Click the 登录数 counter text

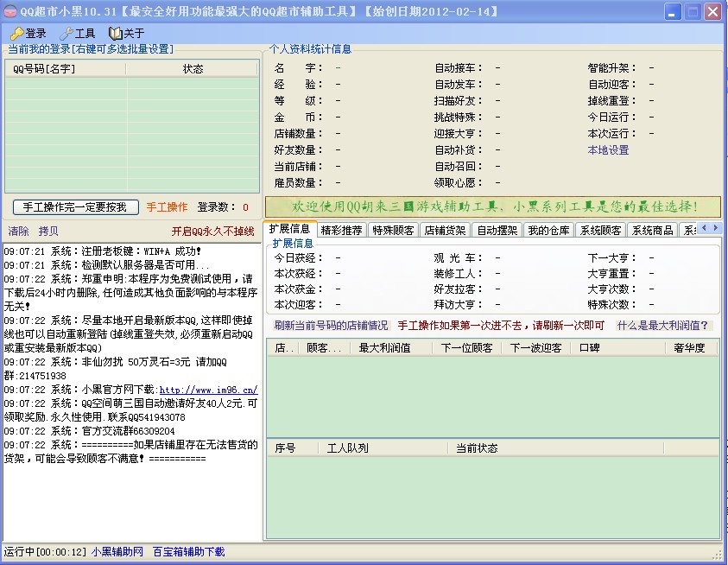pos(223,207)
